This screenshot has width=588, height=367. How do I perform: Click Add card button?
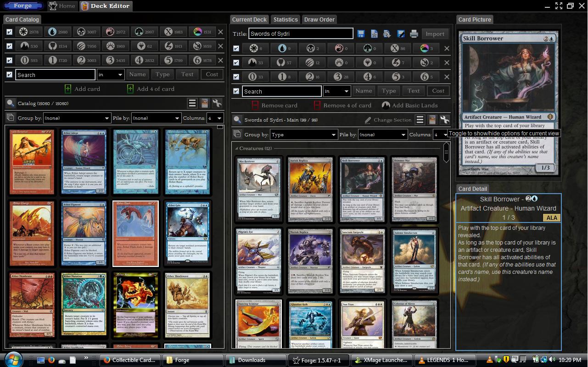click(x=82, y=89)
